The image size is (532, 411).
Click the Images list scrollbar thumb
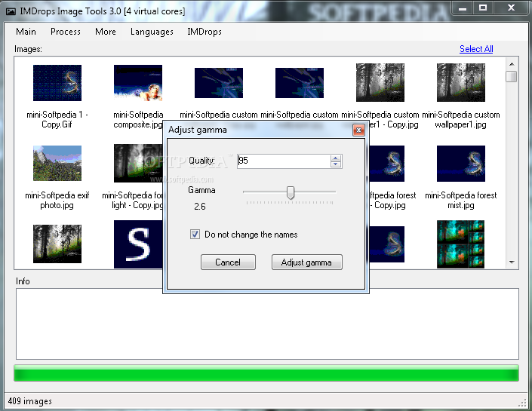[x=512, y=76]
